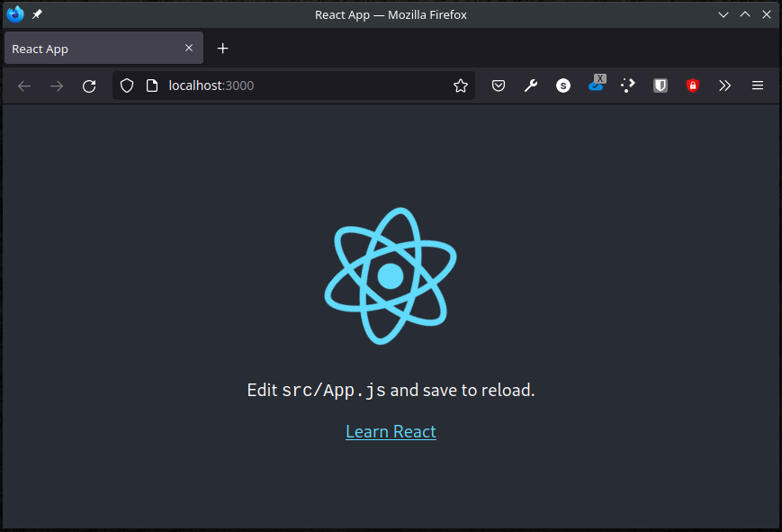The width and height of the screenshot is (782, 532).
Task: Bookmark this page with the star
Action: [x=461, y=86]
